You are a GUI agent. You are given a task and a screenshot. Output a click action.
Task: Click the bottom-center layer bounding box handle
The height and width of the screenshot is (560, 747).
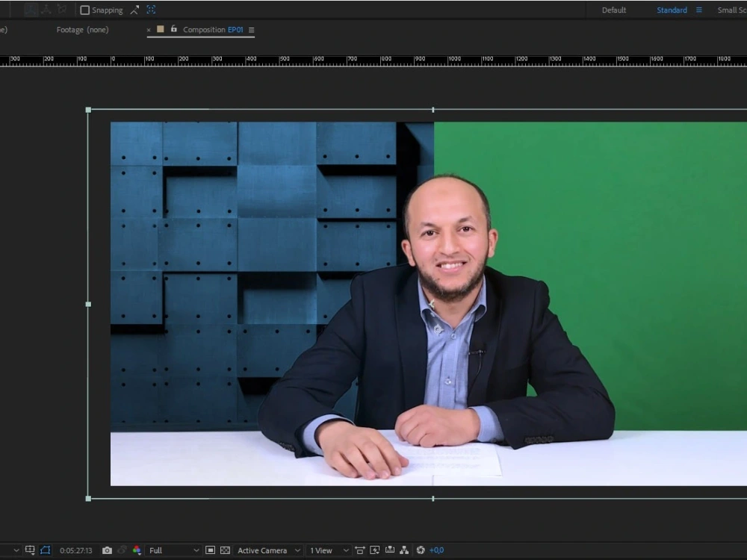tap(433, 499)
